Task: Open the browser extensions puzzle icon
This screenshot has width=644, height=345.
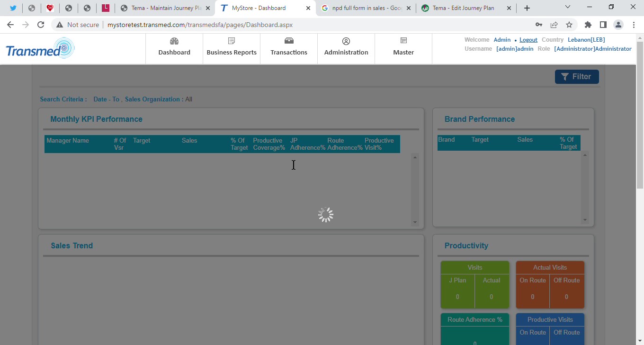Action: coord(588,25)
